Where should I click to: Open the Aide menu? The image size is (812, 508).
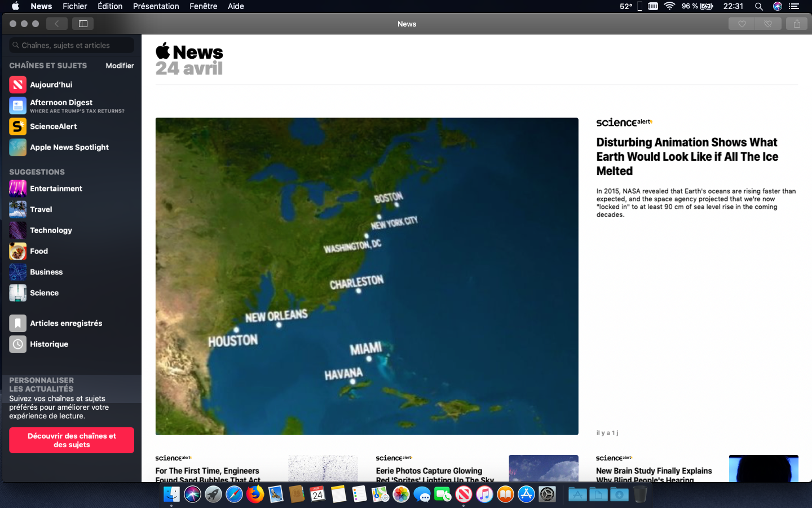coord(236,6)
